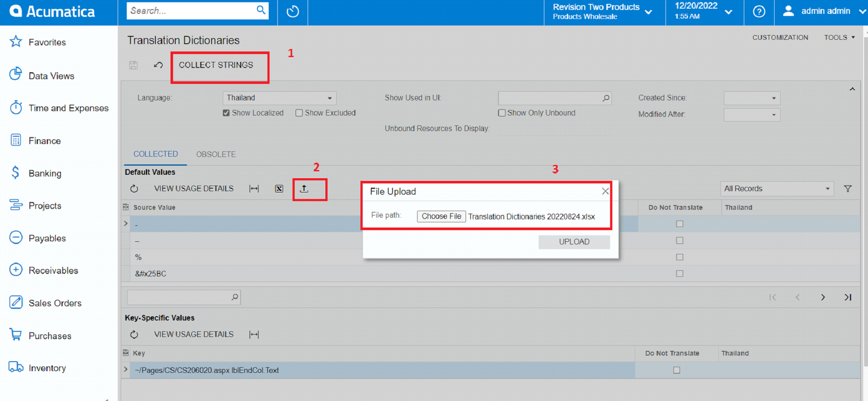This screenshot has width=868, height=401.
Task: Click the Acumatica logo
Action: click(x=52, y=12)
